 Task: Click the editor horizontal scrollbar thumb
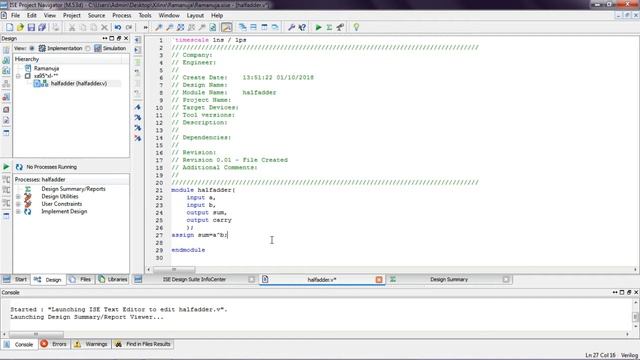tap(174, 269)
